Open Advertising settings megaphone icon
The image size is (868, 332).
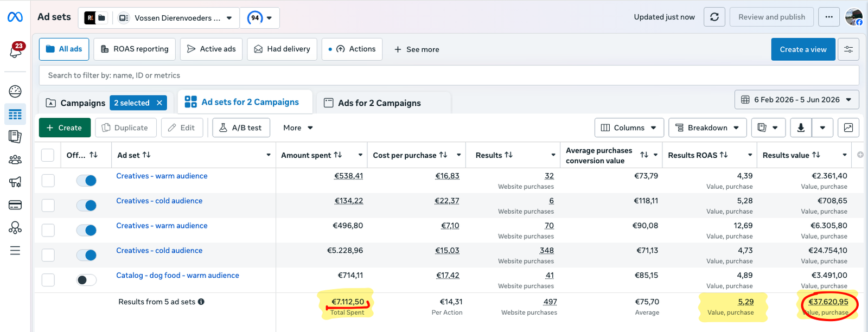[x=15, y=182]
